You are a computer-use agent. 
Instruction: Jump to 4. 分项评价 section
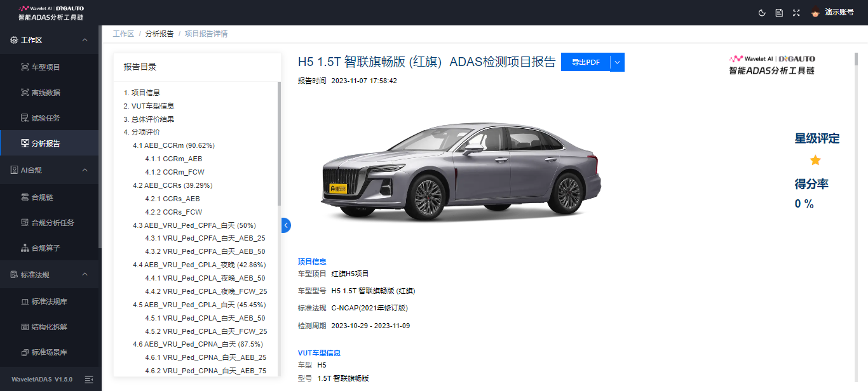point(142,132)
